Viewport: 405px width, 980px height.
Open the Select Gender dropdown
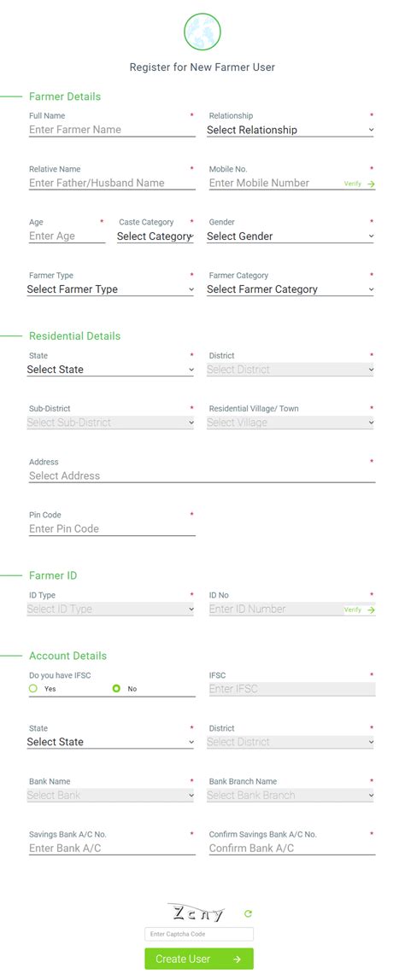coord(291,236)
